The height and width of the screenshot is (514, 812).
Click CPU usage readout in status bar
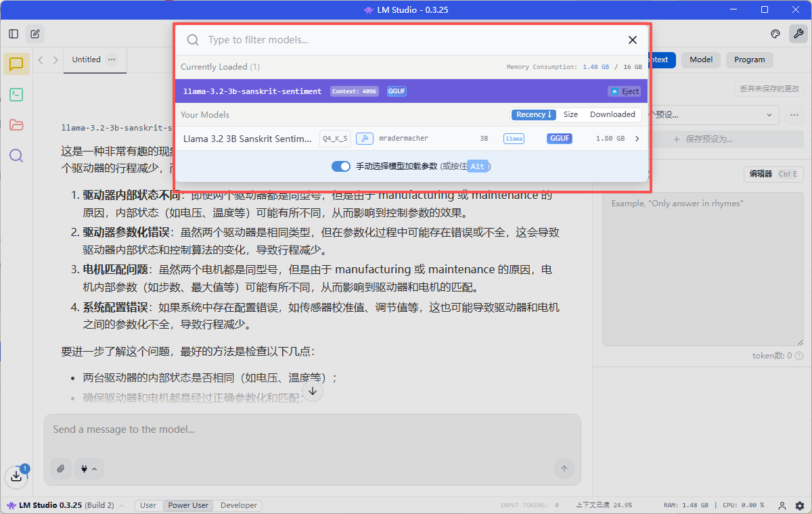pos(742,505)
